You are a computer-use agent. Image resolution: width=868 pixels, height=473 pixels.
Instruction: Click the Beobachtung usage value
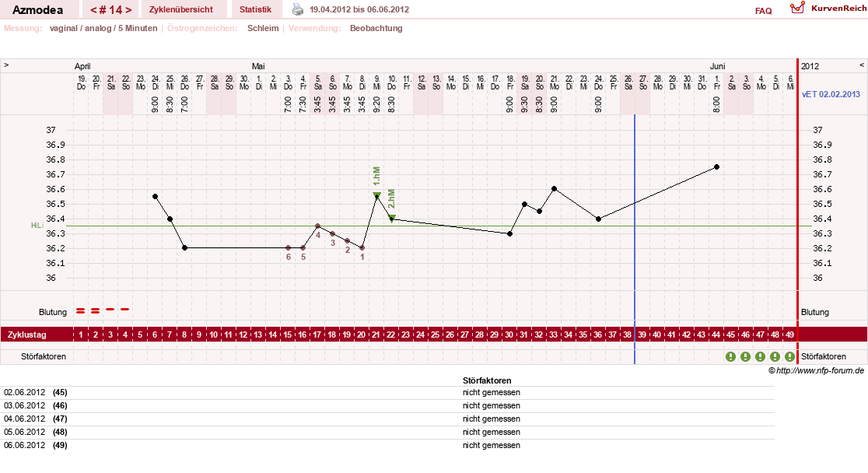click(376, 28)
